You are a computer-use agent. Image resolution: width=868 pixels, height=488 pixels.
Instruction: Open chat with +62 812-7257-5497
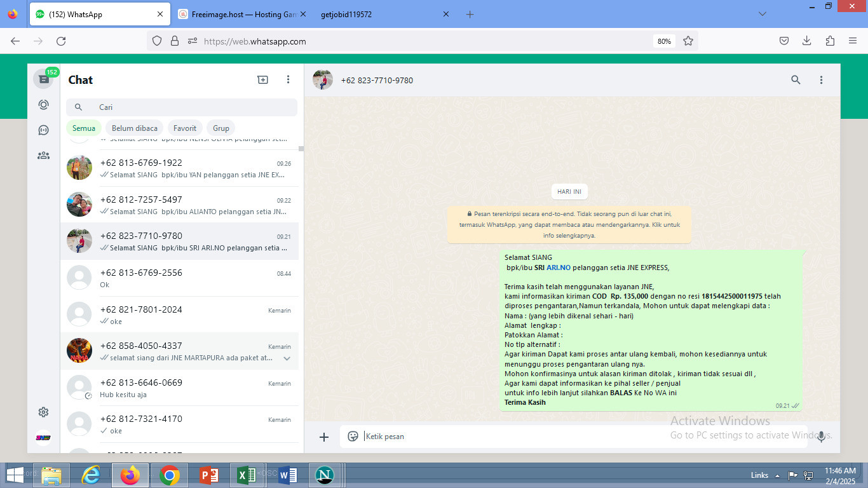(x=179, y=205)
